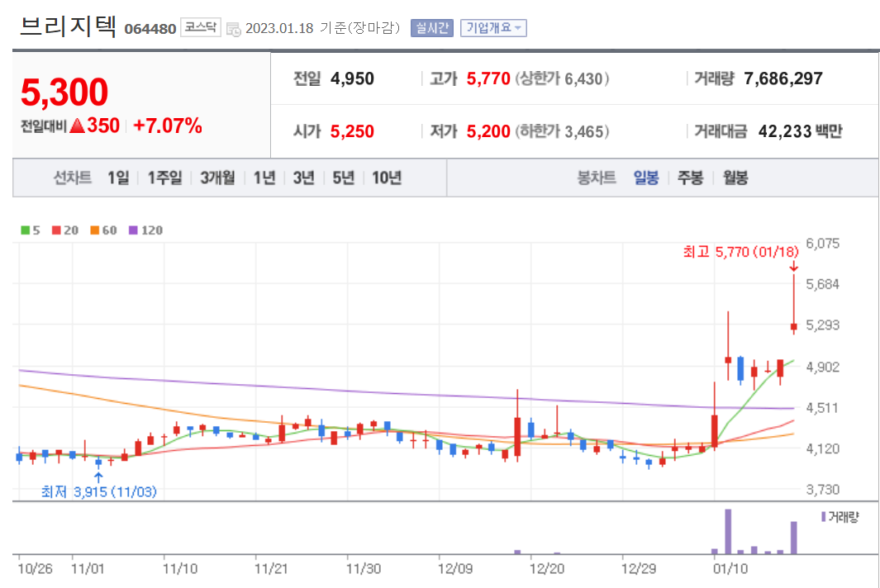
Task: Click the 전일 value 4,950
Action: coord(353,78)
